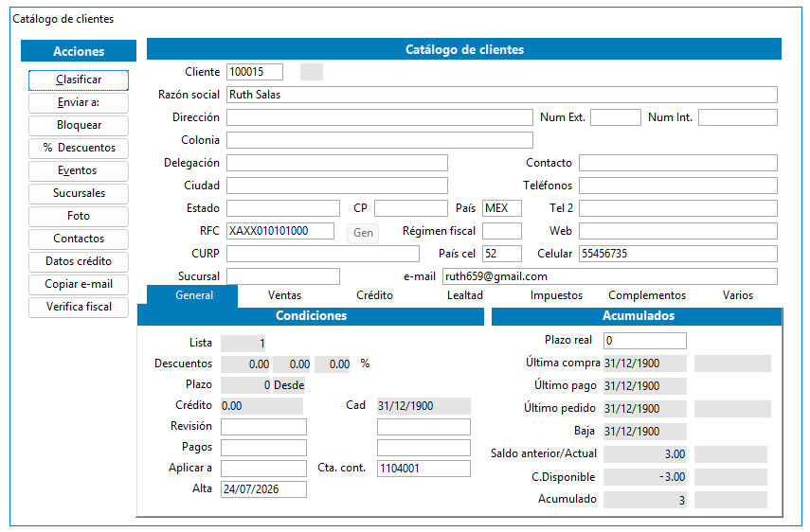Focus the Aplicar a field
810x532 pixels.
tap(263, 468)
